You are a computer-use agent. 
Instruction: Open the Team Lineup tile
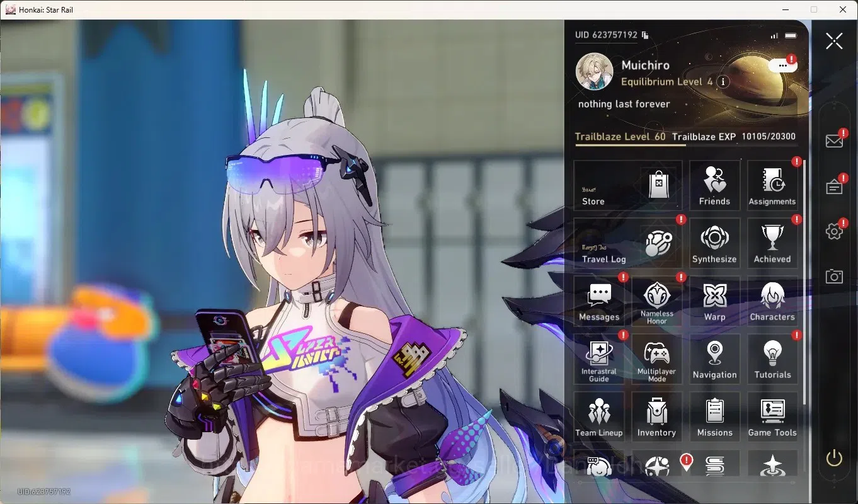click(x=599, y=417)
